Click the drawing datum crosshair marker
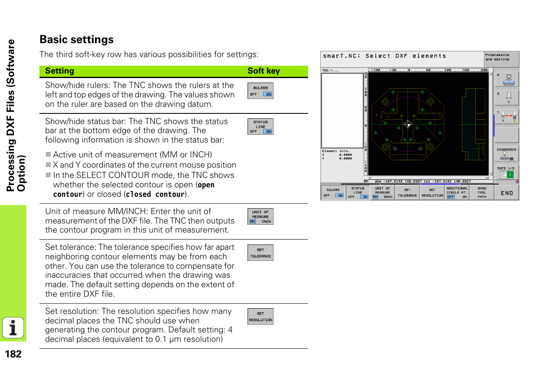 tap(408, 124)
